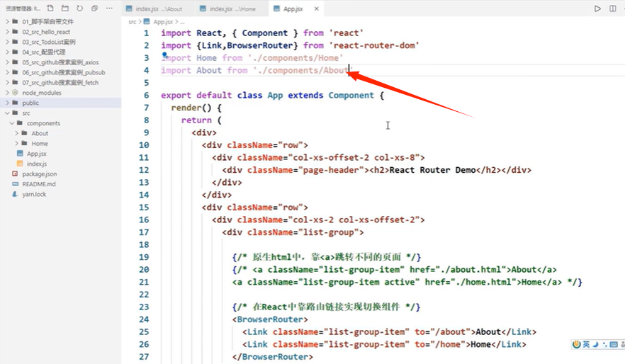Click 'React Router Demo' text on line 12
Image resolution: width=625 pixels, height=364 pixels.
[432, 170]
